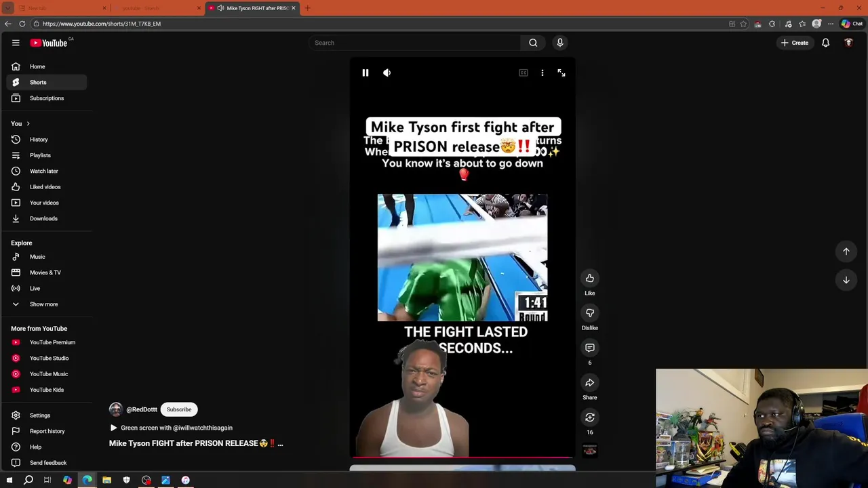Expand the Short title description
The height and width of the screenshot is (488, 868).
[196, 443]
